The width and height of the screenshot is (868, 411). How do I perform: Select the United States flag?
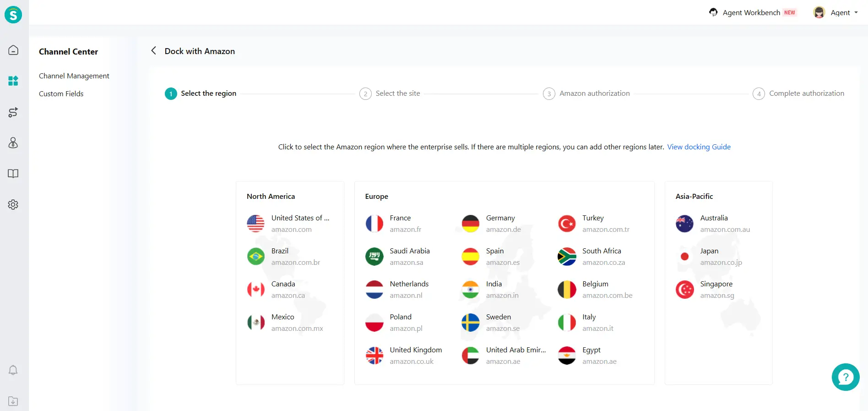coord(256,224)
